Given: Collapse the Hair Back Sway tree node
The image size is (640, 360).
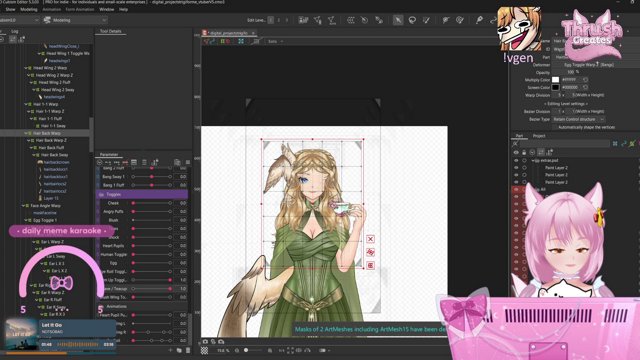Looking at the screenshot, I should 34,155.
